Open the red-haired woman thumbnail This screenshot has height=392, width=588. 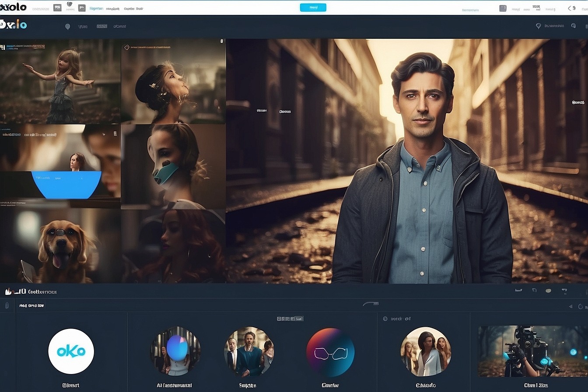point(173,246)
